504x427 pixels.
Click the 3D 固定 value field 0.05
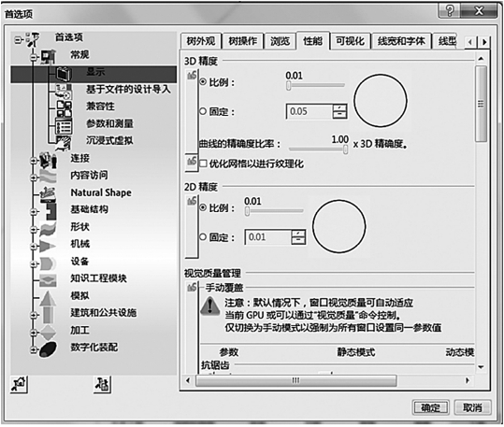coord(309,111)
